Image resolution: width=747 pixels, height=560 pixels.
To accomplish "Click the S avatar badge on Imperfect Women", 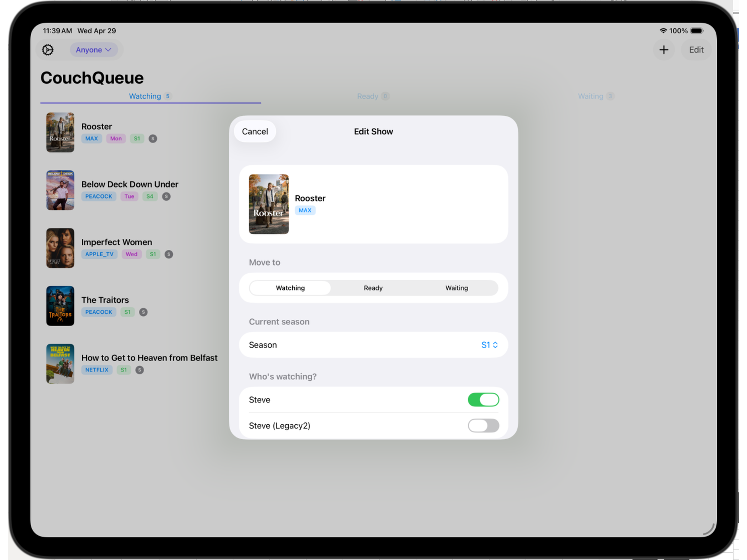I will (169, 254).
